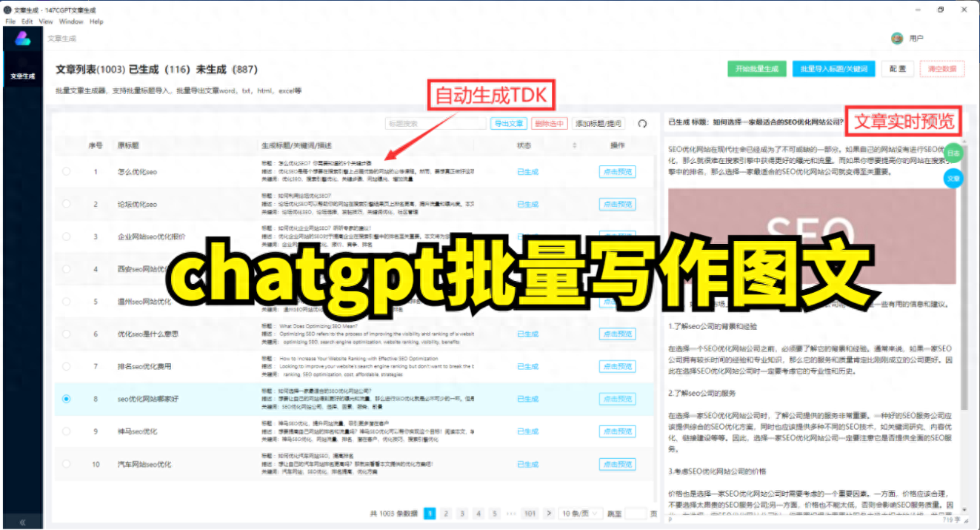
Task: Click the next page arrow in pagination
Action: 549,513
